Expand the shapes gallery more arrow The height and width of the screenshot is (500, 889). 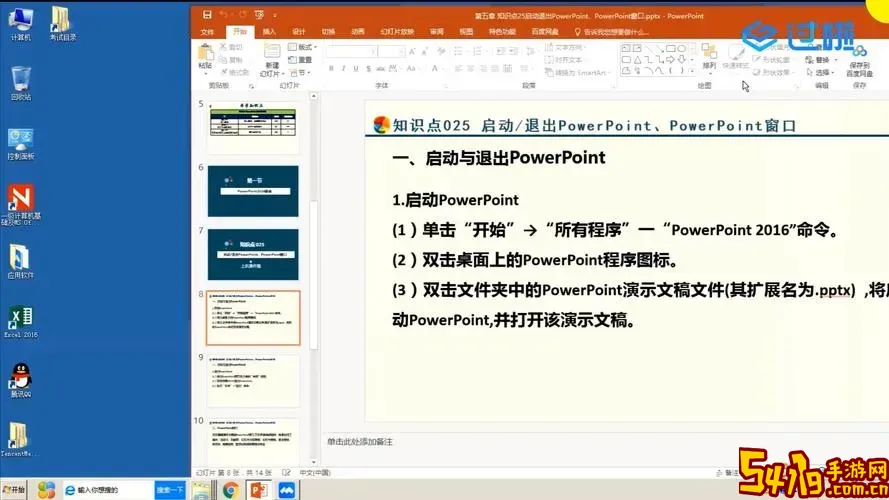pos(692,71)
